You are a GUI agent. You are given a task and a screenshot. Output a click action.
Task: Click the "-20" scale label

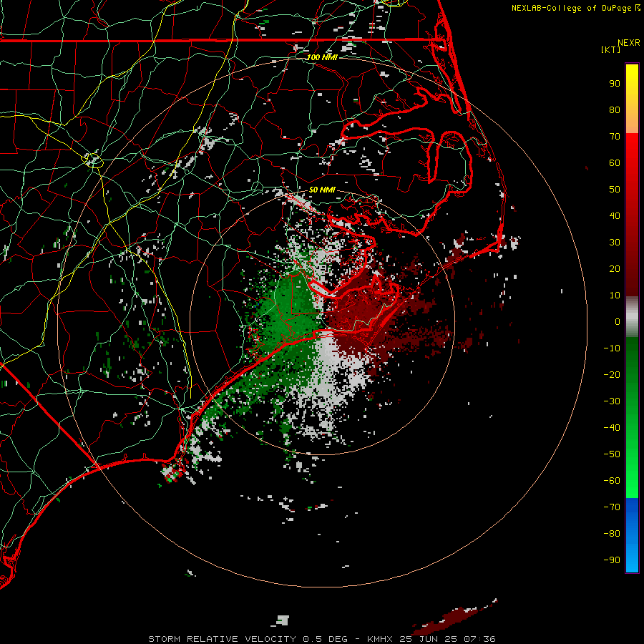(x=612, y=374)
